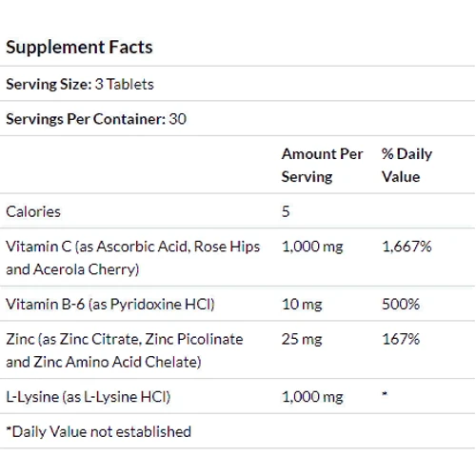
Task: Select the Vitamin B-6 Pyridoxine HCl label
Action: click(x=110, y=305)
